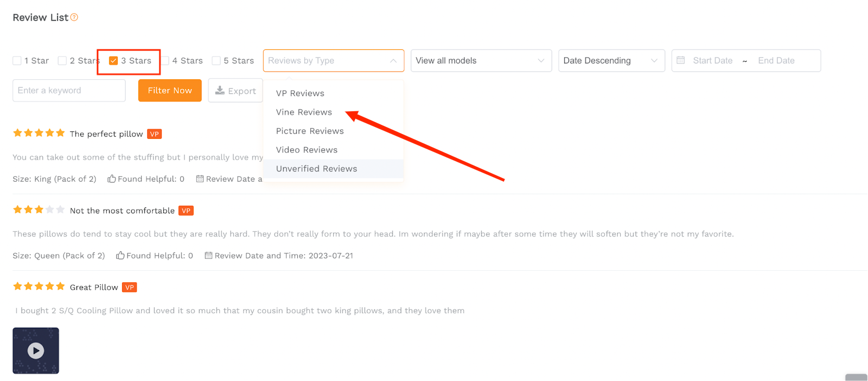This screenshot has width=868, height=381.
Task: Choose Video Reviews option
Action: click(x=334, y=150)
